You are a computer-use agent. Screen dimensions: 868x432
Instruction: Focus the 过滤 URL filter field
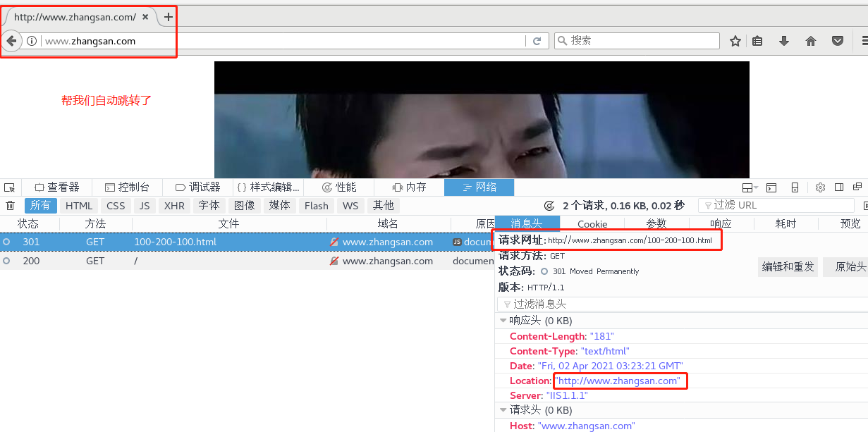(x=776, y=205)
